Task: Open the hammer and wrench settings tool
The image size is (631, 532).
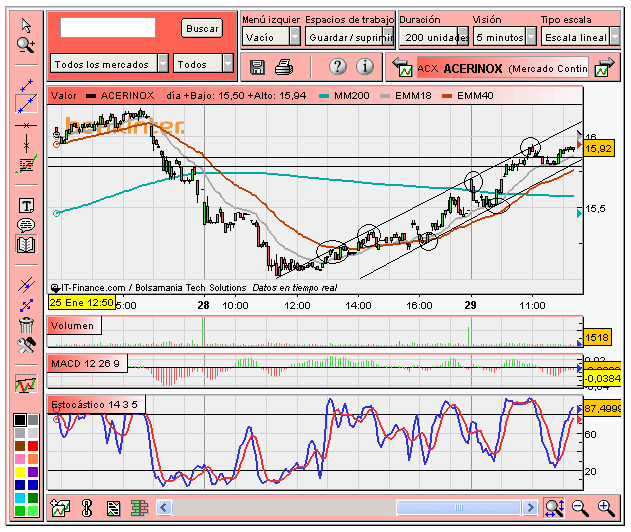Action: (x=26, y=345)
